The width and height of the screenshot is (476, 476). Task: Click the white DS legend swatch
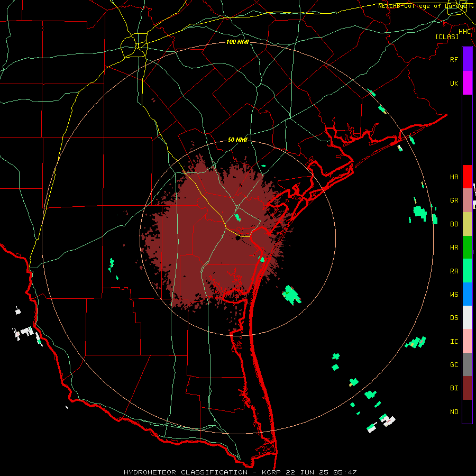coord(467,317)
